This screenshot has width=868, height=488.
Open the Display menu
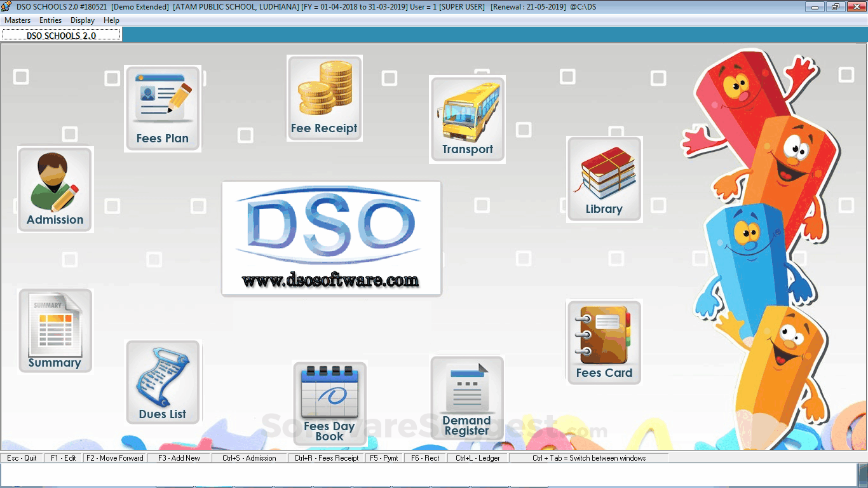[x=82, y=20]
